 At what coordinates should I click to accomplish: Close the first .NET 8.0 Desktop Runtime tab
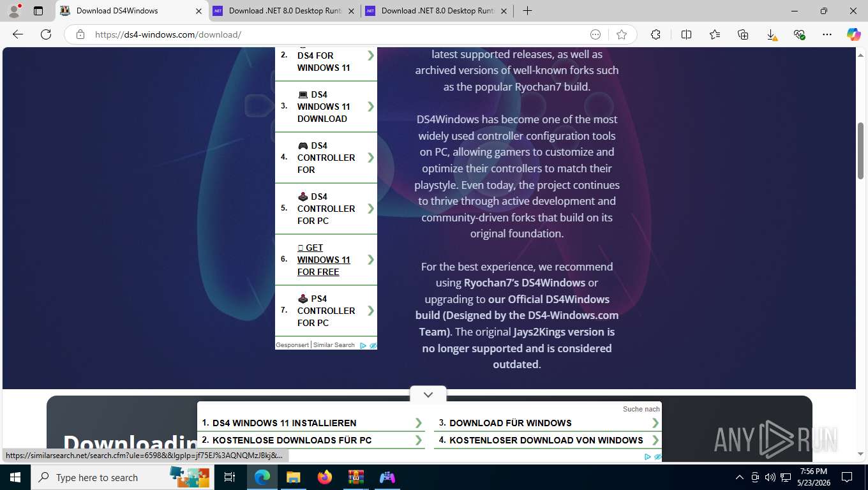pos(351,11)
